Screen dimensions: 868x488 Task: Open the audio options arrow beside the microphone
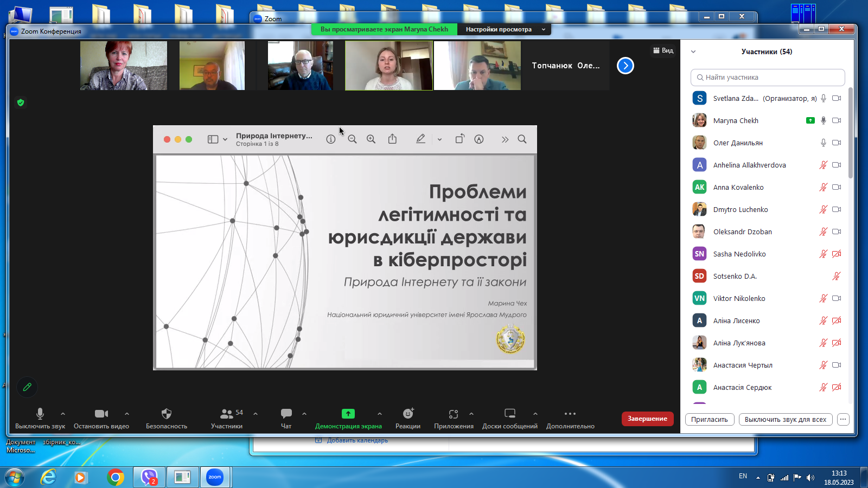point(63,414)
